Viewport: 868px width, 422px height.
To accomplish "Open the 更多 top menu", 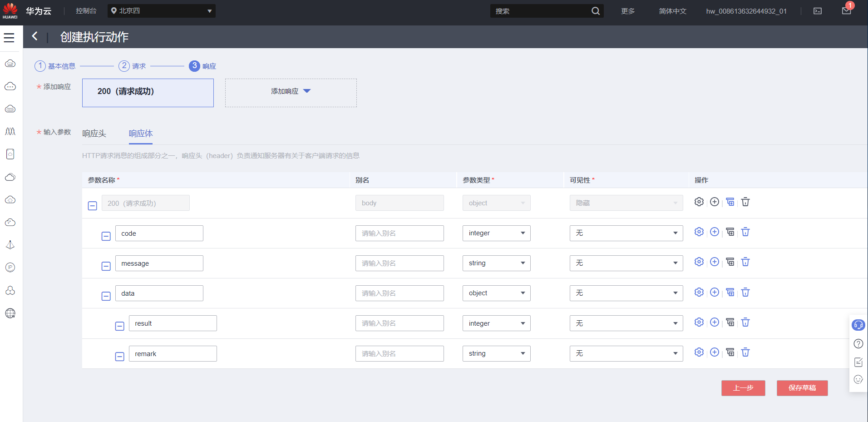I will point(628,11).
